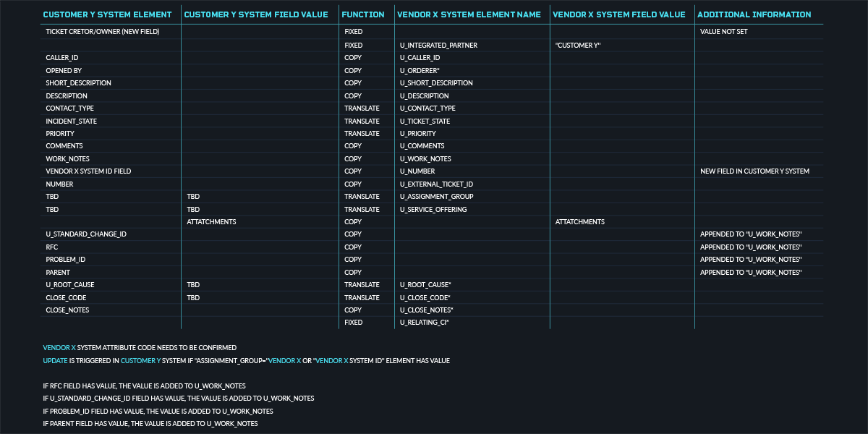Select the U_CONTACT_TYPE vendor cell
The height and width of the screenshot is (434, 868).
point(427,108)
